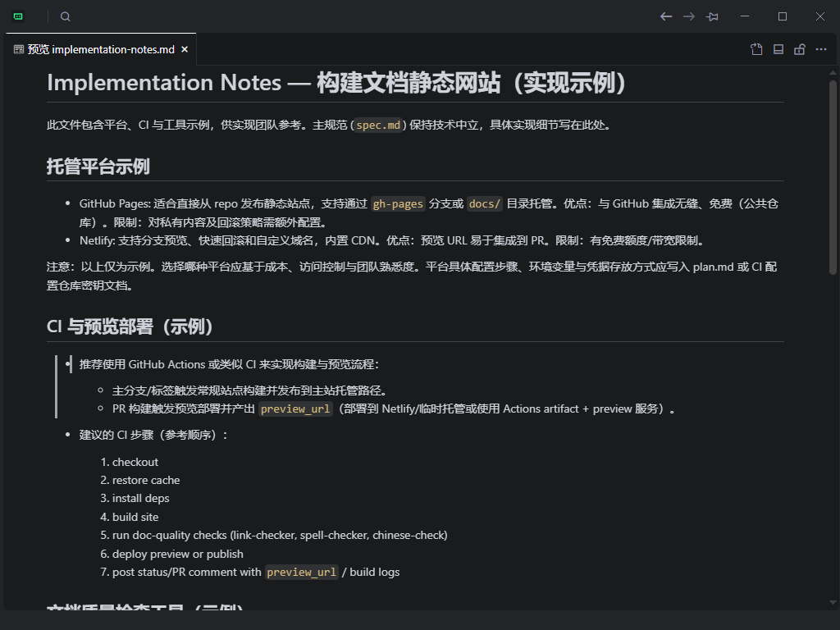Click the gh-pages inline code span
Screen dimensions: 840x630
(397, 203)
